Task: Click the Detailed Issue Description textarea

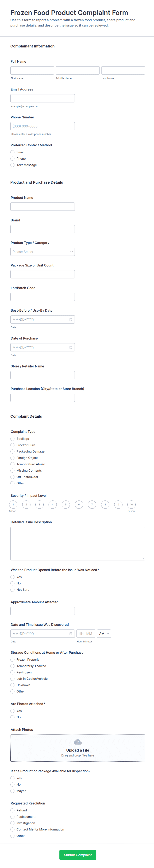Action: (x=78, y=543)
